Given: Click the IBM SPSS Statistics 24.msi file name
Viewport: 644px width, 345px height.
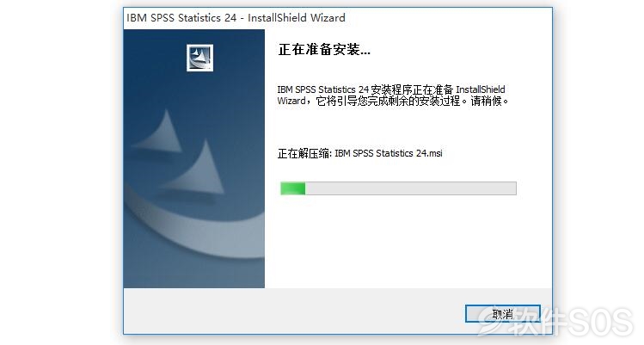Looking at the screenshot, I should [389, 153].
